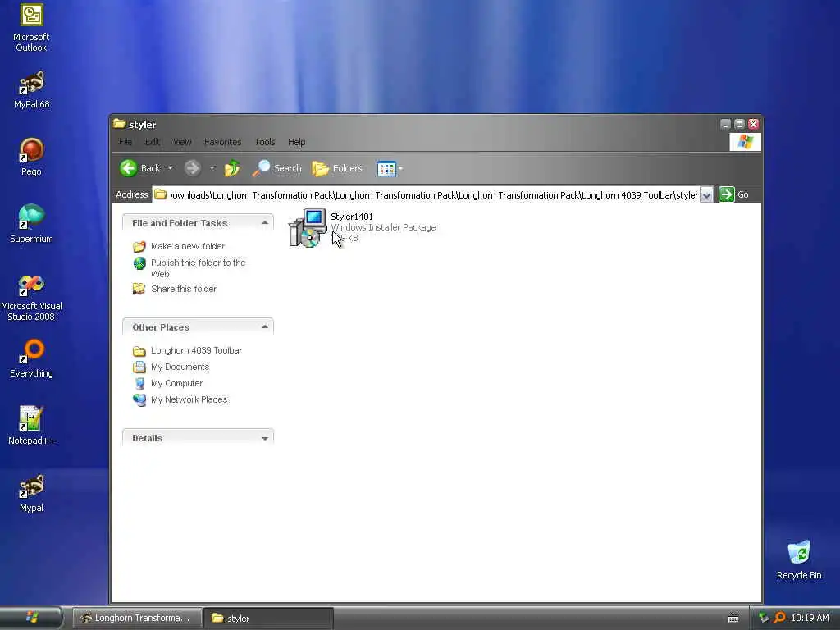Expand the Address bar dropdown list
Image resolution: width=840 pixels, height=630 pixels.
click(706, 195)
